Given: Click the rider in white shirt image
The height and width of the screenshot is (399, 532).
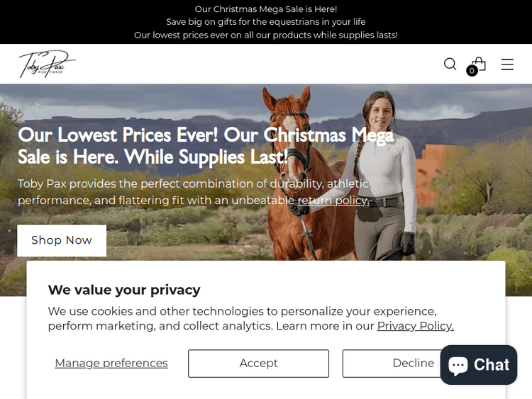Looking at the screenshot, I should (383, 176).
